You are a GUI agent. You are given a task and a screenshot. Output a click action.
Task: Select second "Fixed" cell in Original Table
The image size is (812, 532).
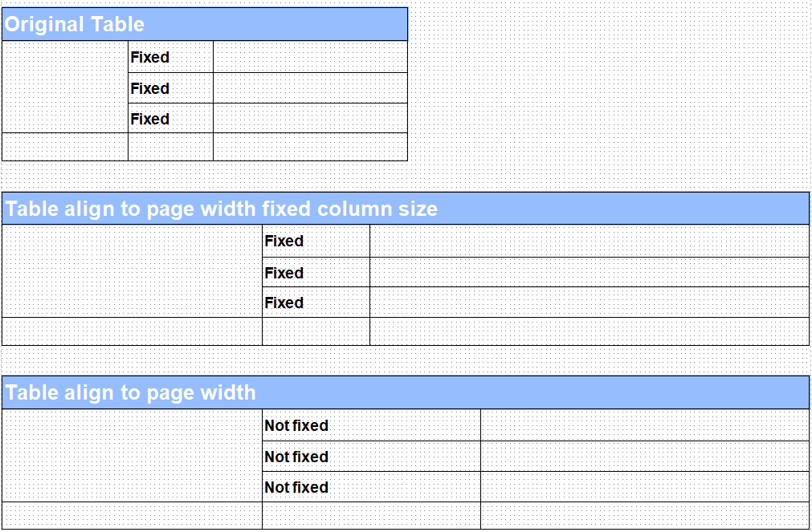[x=170, y=88]
